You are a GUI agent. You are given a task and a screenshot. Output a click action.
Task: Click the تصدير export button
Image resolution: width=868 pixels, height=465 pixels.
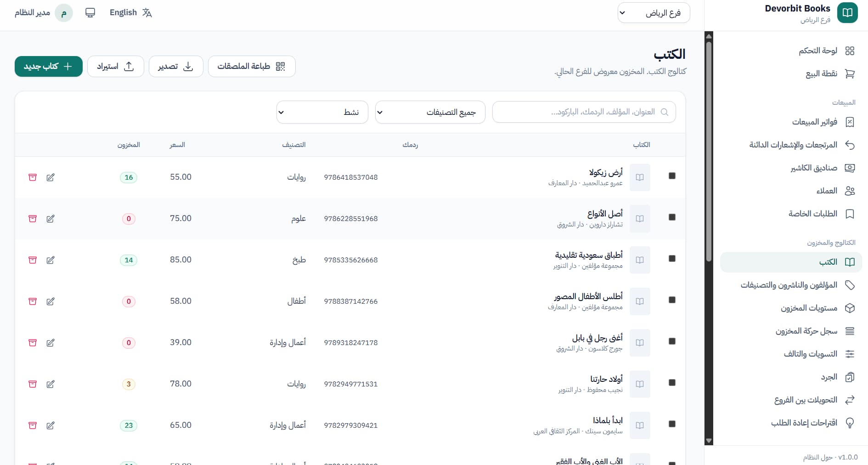tap(176, 67)
